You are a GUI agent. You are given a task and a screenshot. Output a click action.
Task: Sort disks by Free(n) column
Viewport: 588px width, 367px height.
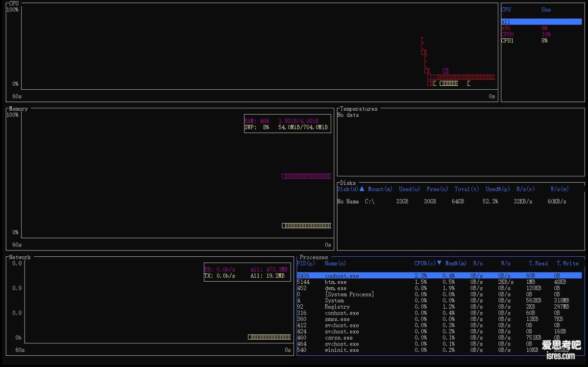[437, 189]
